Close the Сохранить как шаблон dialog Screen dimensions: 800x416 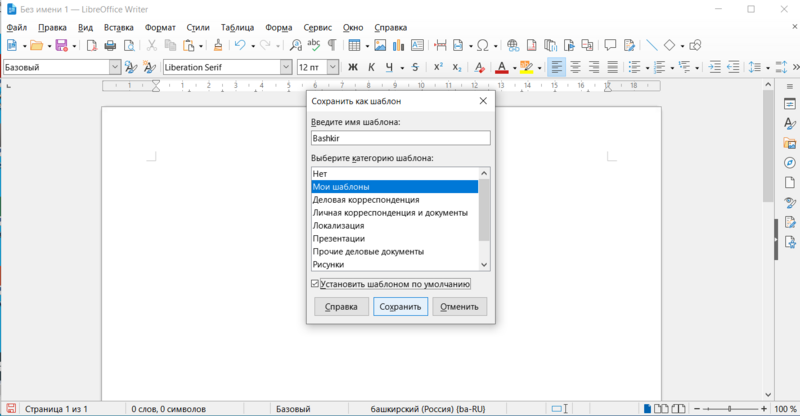(x=483, y=101)
